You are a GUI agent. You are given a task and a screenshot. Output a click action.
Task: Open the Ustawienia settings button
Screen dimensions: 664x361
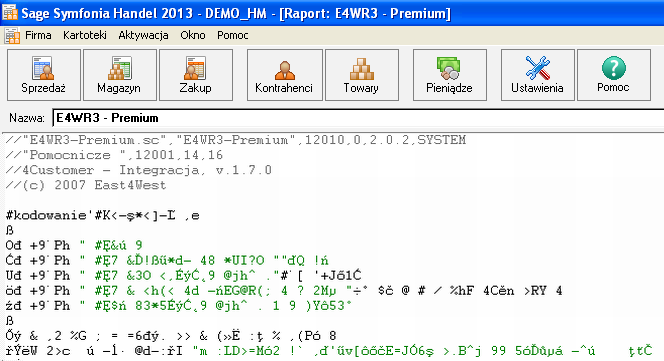537,75
